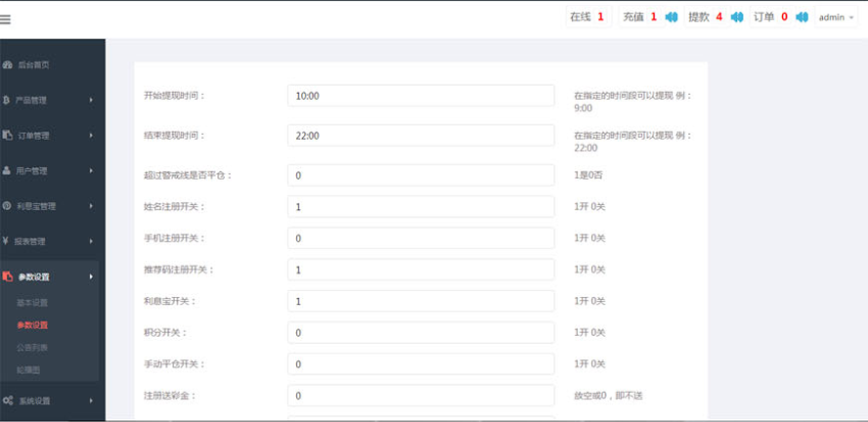Click the 充值 1 counter button
868x422 pixels.
point(640,18)
